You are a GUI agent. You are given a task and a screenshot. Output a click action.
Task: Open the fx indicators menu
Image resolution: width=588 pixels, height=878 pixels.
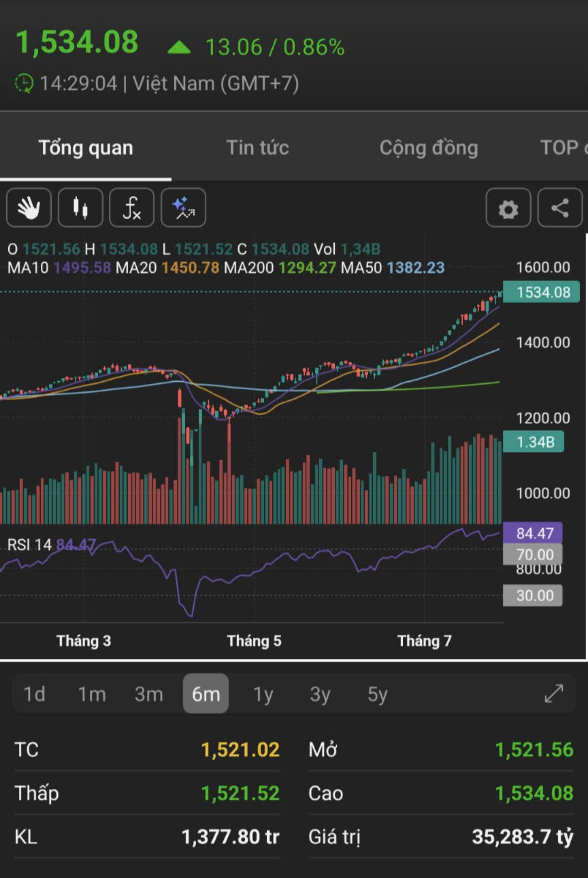tap(131, 208)
